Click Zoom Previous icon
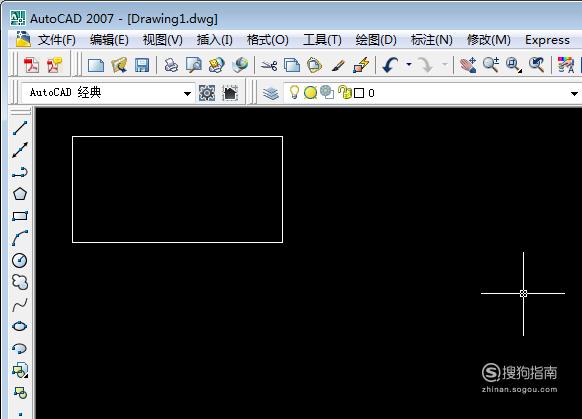582x419 pixels. pos(537,65)
